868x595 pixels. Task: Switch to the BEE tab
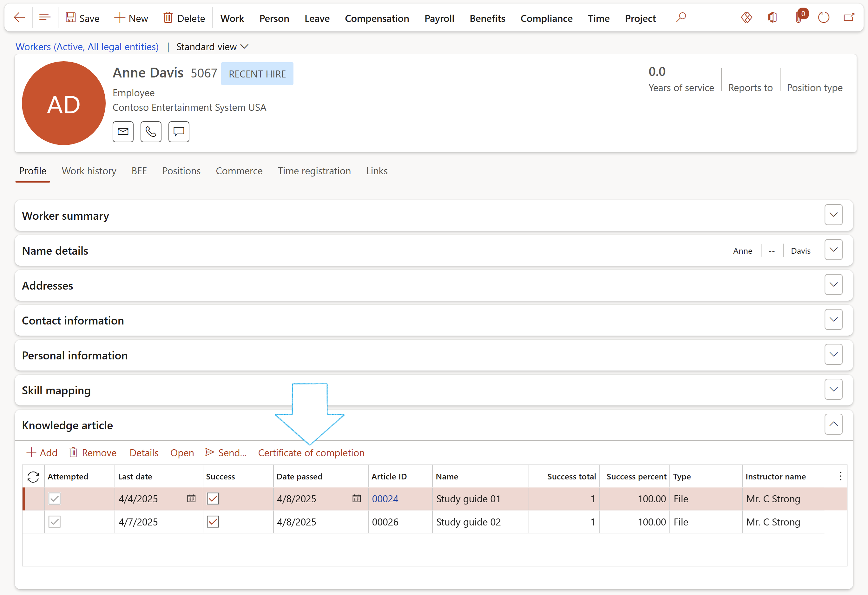(x=139, y=171)
